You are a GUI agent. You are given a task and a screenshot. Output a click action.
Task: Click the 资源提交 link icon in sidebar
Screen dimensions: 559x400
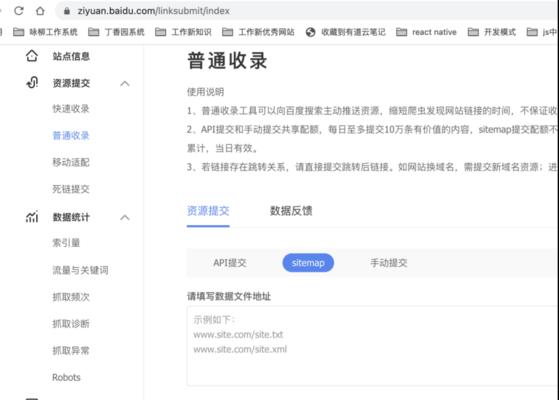click(x=32, y=83)
